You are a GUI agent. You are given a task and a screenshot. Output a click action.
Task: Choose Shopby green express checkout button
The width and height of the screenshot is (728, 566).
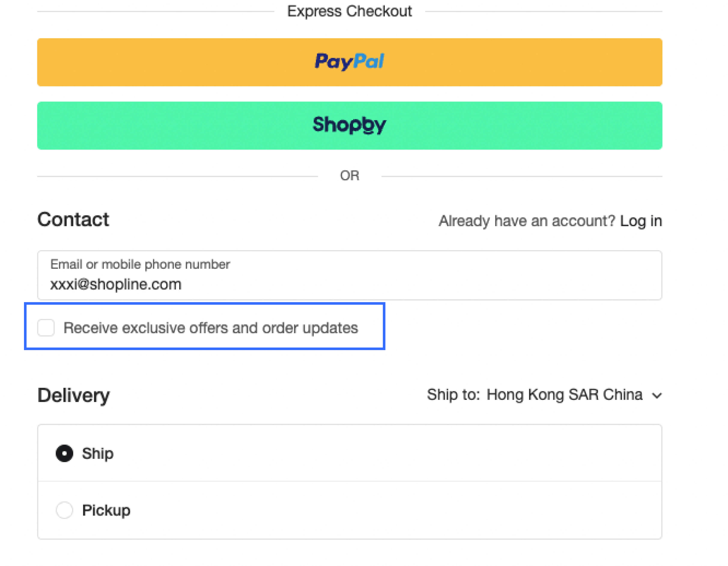[x=350, y=126]
